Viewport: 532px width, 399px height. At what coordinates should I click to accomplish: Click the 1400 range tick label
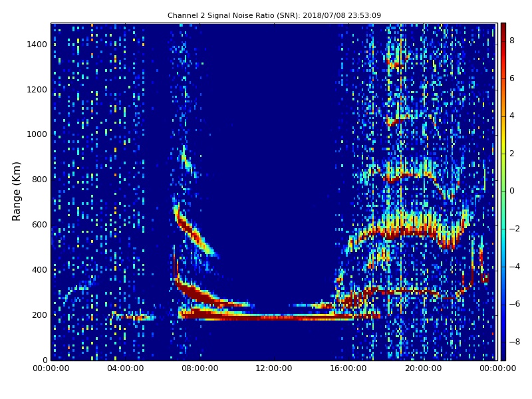(x=37, y=45)
